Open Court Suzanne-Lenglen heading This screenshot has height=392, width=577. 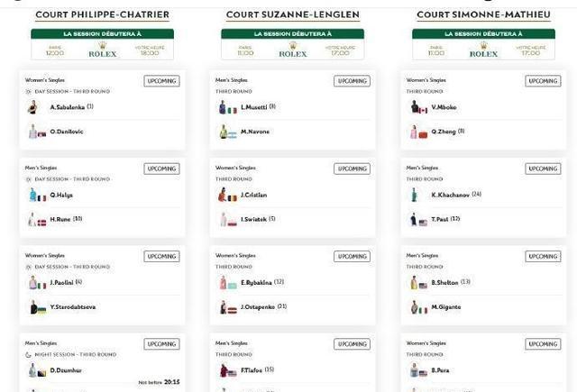[x=293, y=14]
